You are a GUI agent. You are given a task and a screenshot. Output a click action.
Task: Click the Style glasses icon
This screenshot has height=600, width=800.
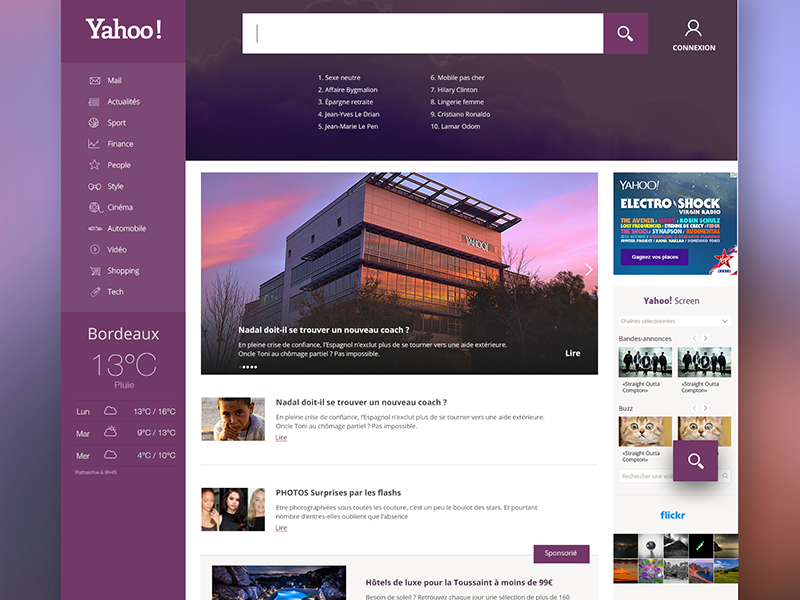pos(94,187)
